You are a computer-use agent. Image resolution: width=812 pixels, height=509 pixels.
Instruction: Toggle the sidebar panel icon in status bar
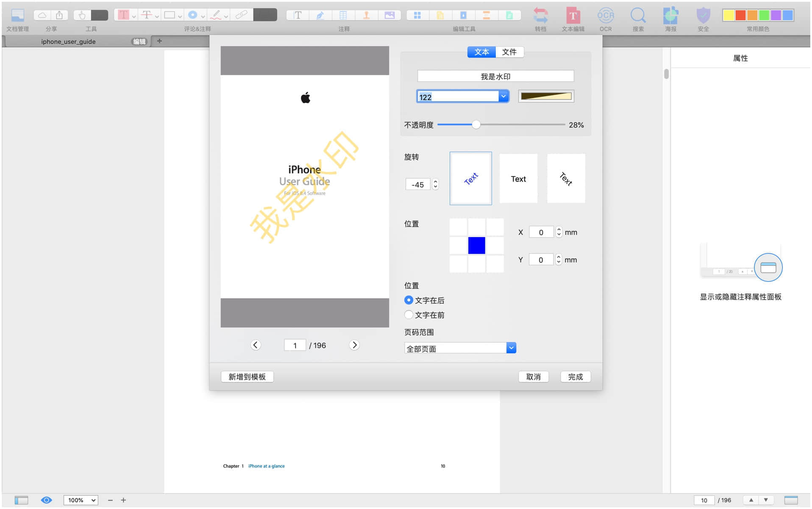click(21, 500)
